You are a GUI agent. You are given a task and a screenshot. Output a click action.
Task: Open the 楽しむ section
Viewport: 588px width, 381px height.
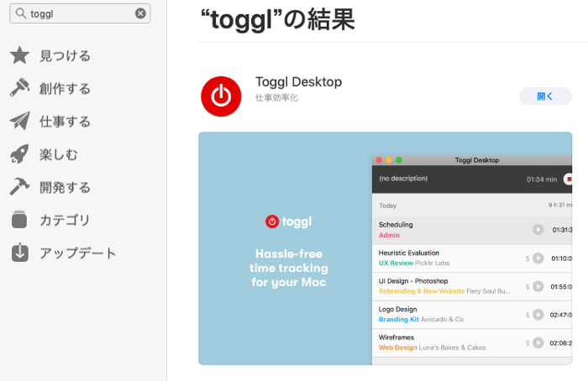tap(59, 154)
